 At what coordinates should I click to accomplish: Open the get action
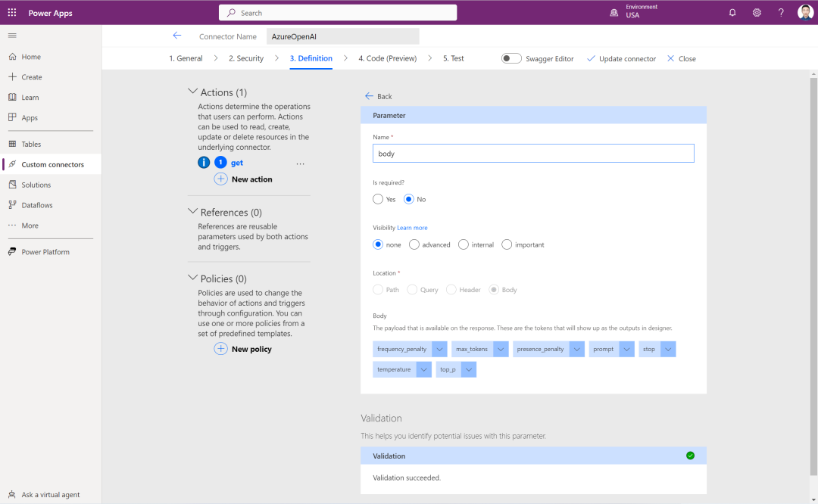click(x=237, y=163)
